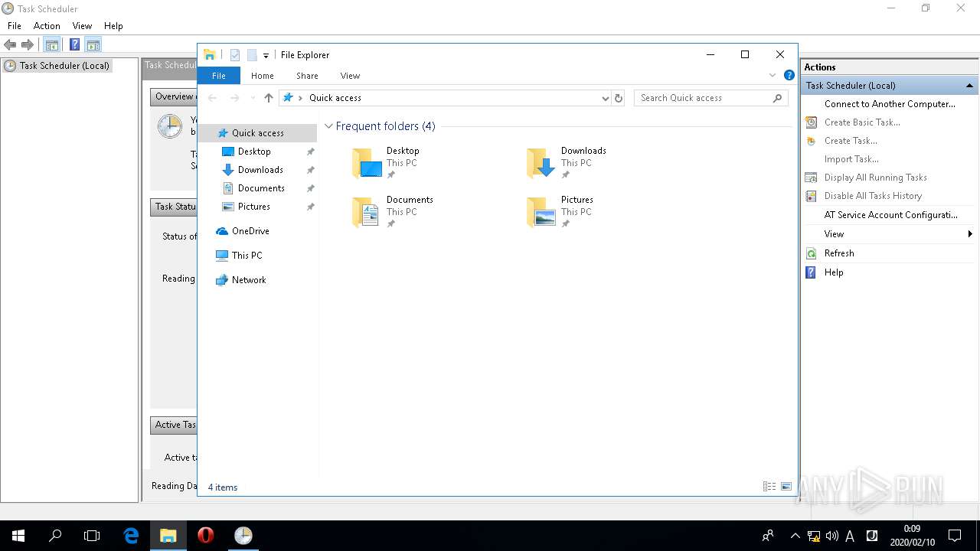
Task: Switch to Home ribbon tab
Action: tap(263, 76)
